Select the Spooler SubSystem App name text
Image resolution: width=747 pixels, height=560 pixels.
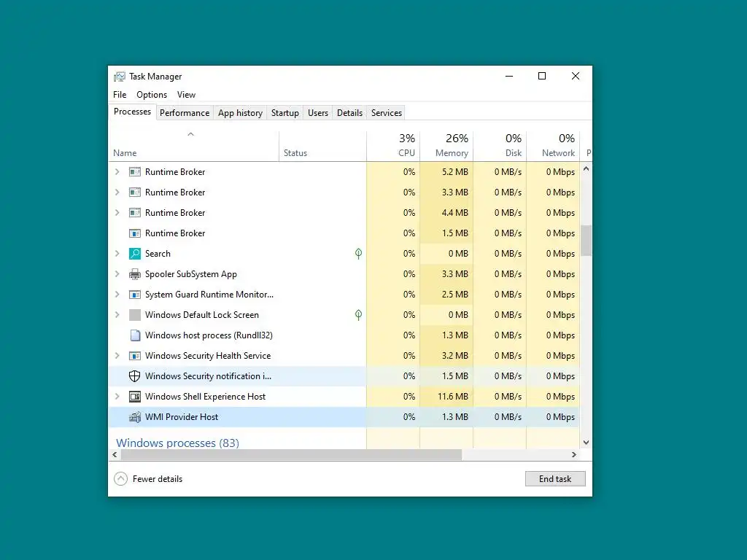tap(191, 274)
